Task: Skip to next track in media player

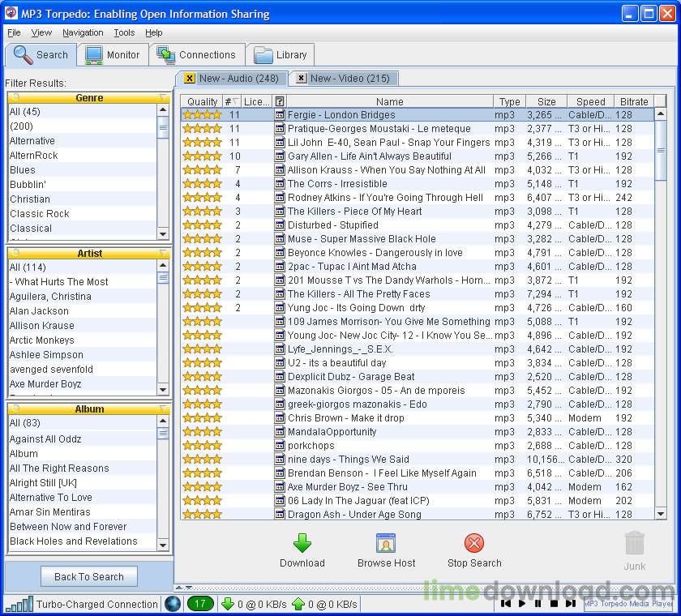Action: click(x=570, y=604)
